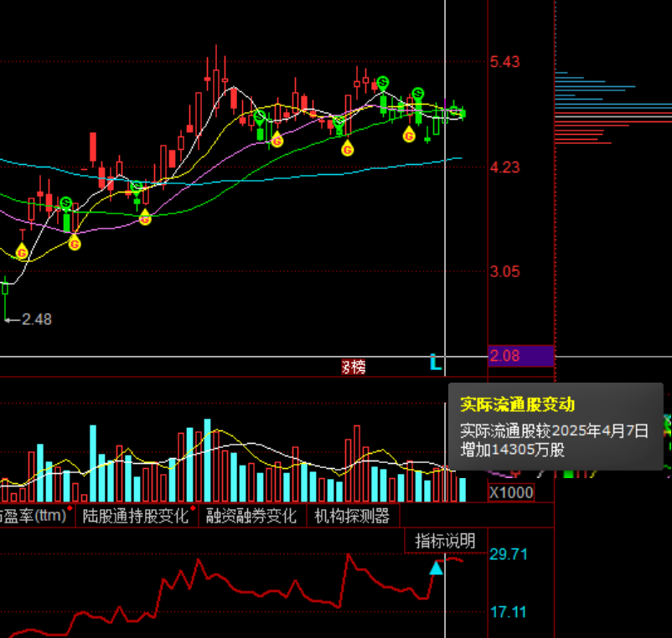Screen dimensions: 672x638
Task: Click the 指标说明 button
Action: click(x=445, y=541)
